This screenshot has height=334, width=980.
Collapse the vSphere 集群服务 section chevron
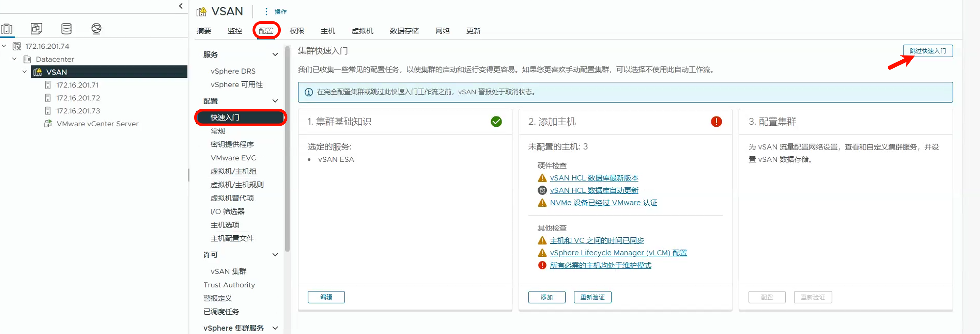pyautogui.click(x=275, y=328)
